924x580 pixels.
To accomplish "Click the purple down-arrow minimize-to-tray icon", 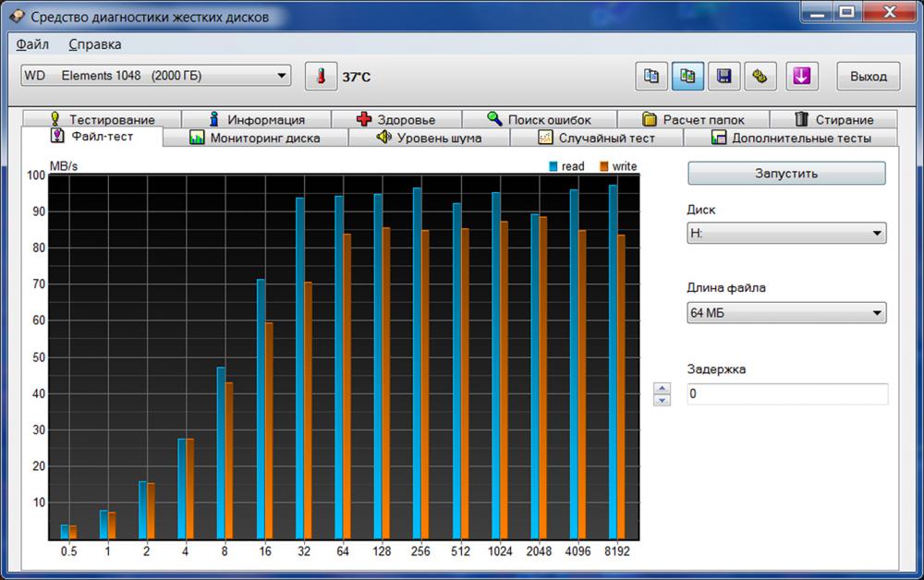I will (801, 77).
